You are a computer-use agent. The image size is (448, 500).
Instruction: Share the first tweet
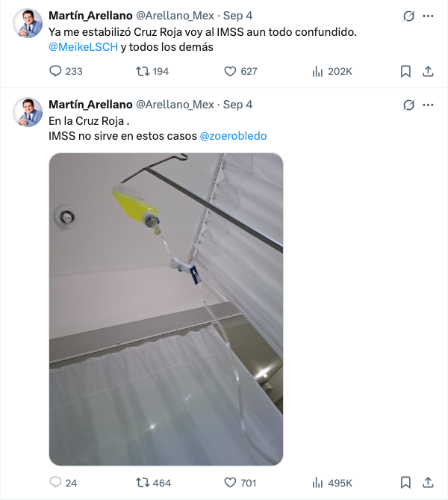428,71
